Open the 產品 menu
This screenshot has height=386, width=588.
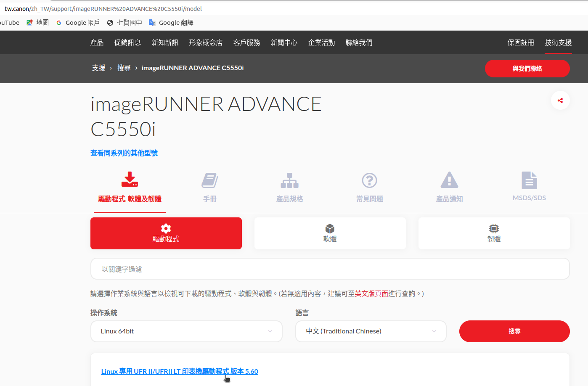tap(97, 42)
